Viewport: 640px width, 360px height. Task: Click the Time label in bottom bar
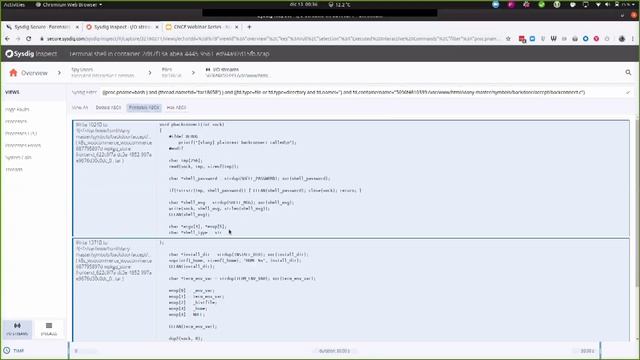18,351
